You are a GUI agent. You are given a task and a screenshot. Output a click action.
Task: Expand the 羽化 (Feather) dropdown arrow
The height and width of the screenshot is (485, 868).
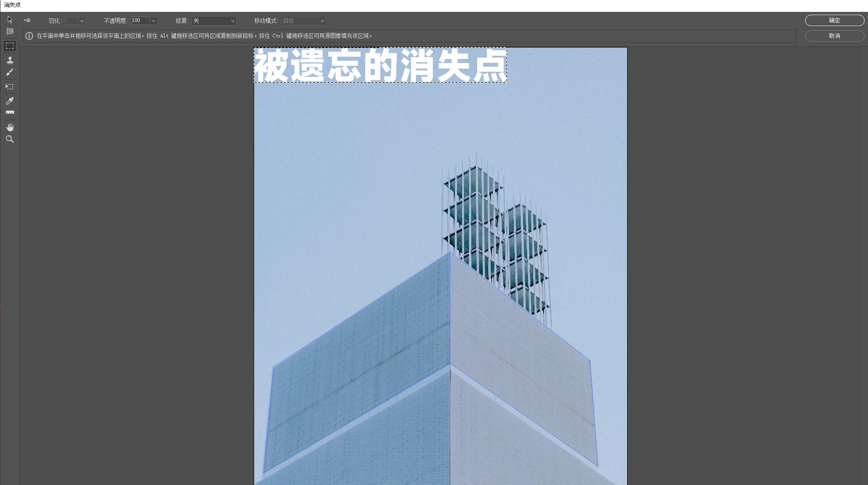pos(82,21)
